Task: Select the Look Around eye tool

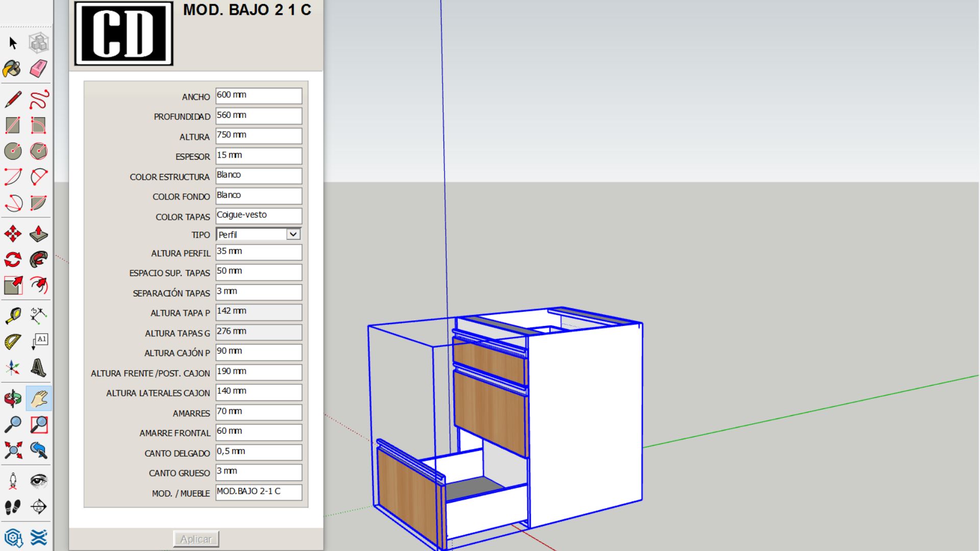Action: tap(40, 480)
